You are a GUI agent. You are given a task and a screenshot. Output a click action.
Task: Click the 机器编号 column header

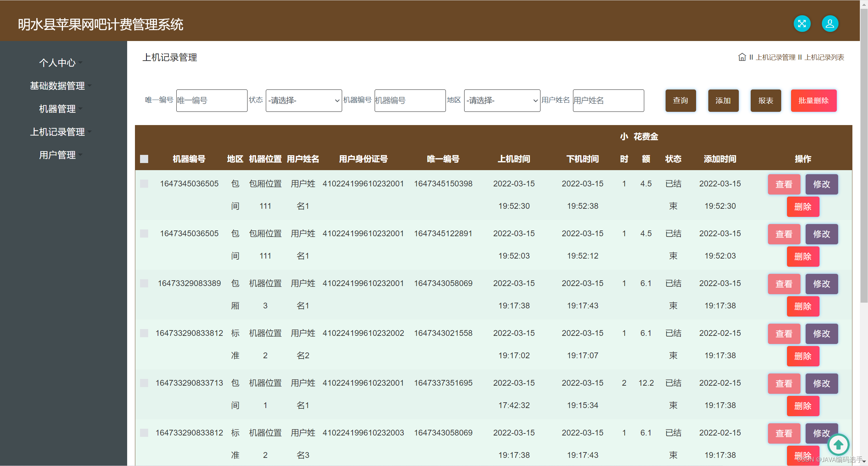189,159
